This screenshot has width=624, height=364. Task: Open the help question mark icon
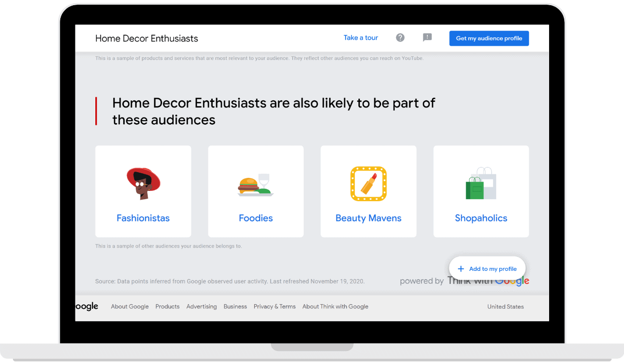(400, 37)
